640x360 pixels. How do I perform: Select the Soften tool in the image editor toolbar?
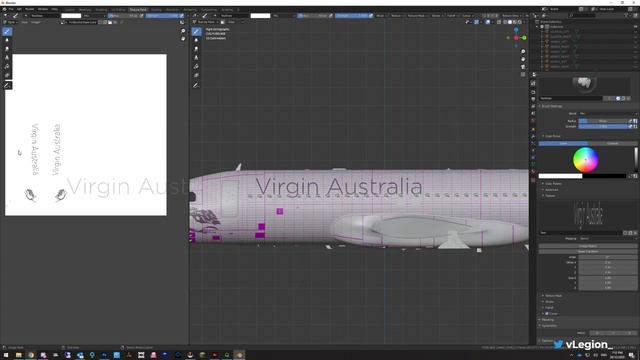[7, 40]
